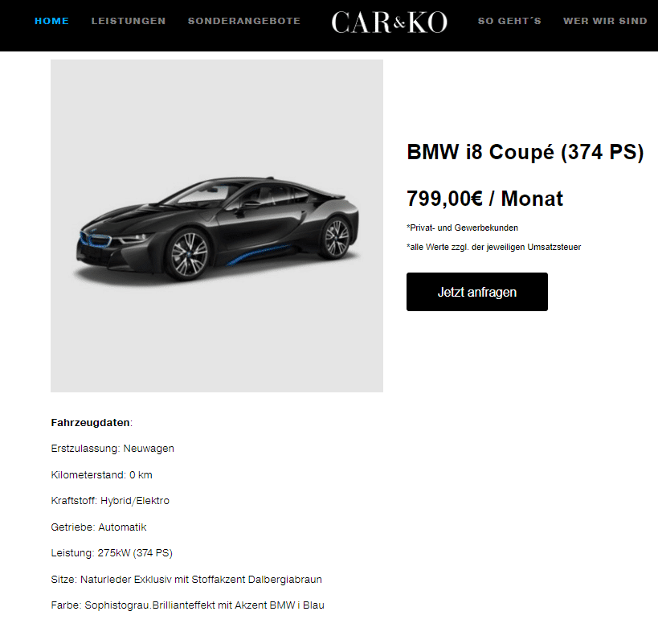
Task: Click the Sitze: Naturleder Exklusiv line
Action: coord(186,580)
